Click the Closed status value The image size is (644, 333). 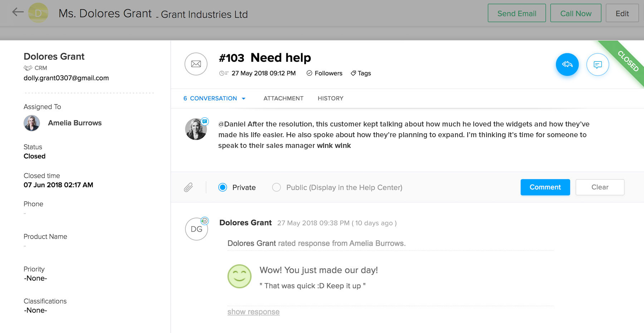tap(34, 156)
